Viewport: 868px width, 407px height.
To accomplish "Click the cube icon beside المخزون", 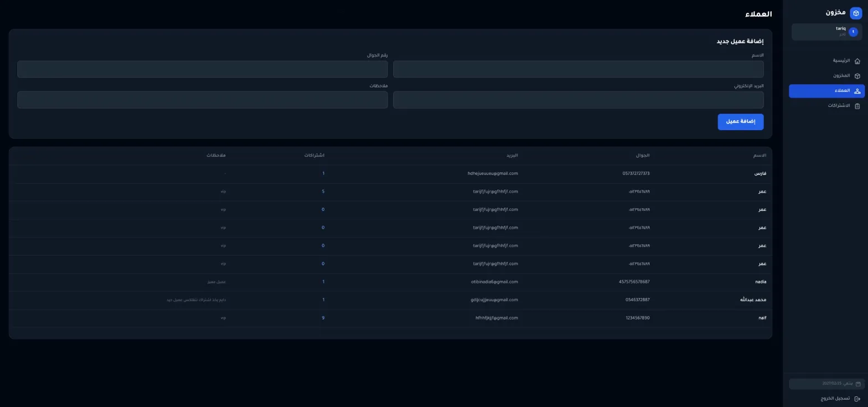I will click(x=857, y=76).
